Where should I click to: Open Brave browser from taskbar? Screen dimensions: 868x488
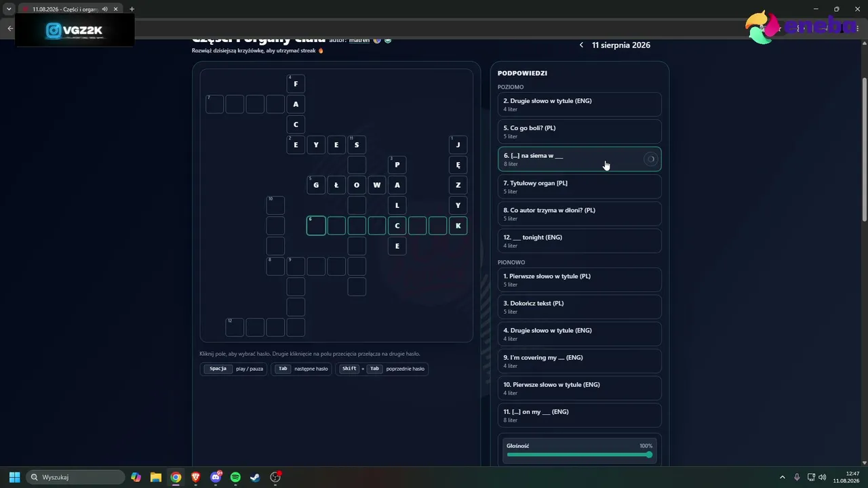point(195,477)
